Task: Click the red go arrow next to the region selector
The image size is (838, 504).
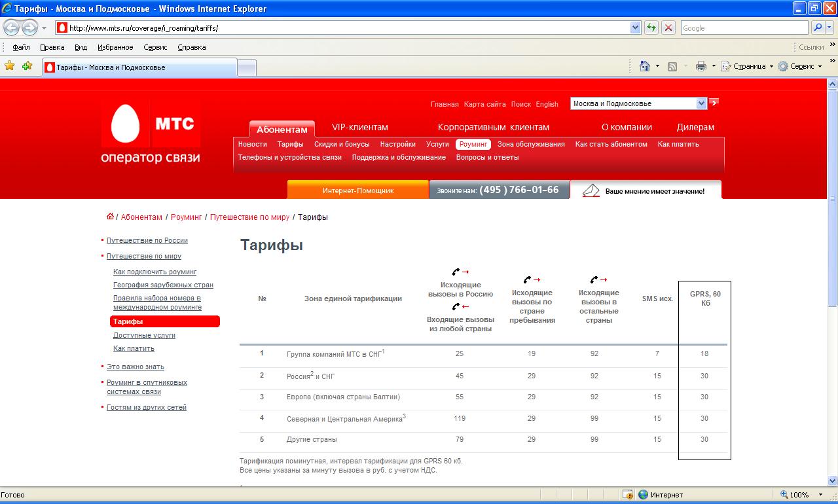Action: point(714,103)
